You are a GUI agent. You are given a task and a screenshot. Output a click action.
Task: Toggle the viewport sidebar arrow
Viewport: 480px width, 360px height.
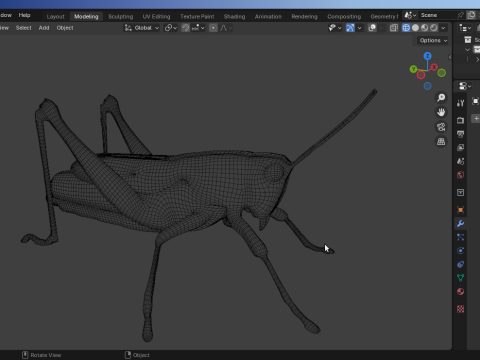450,57
